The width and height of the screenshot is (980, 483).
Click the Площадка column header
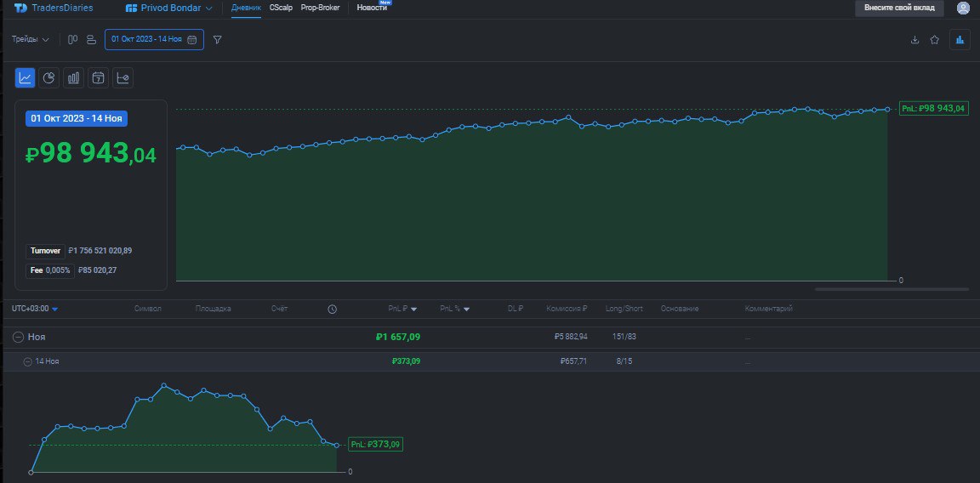point(214,309)
